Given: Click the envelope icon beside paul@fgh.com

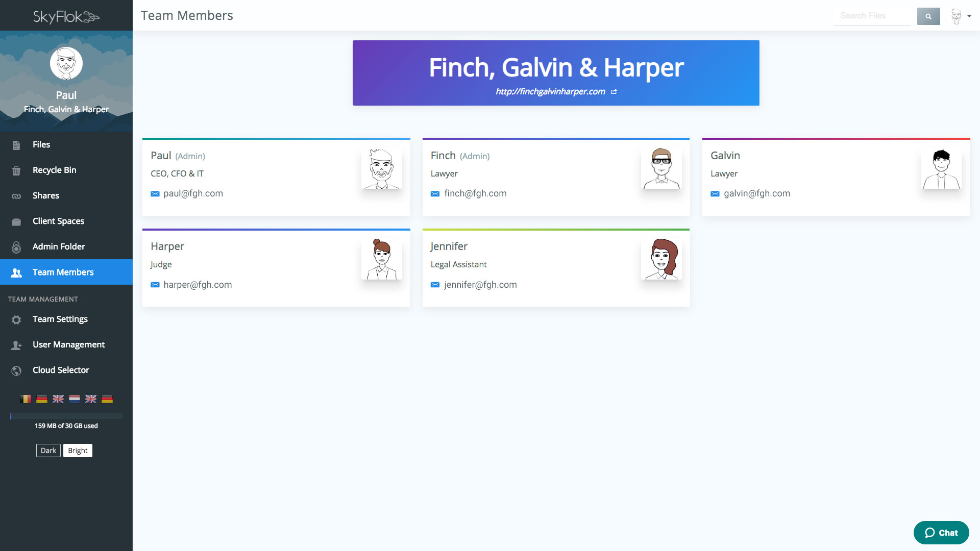Looking at the screenshot, I should click(x=155, y=194).
